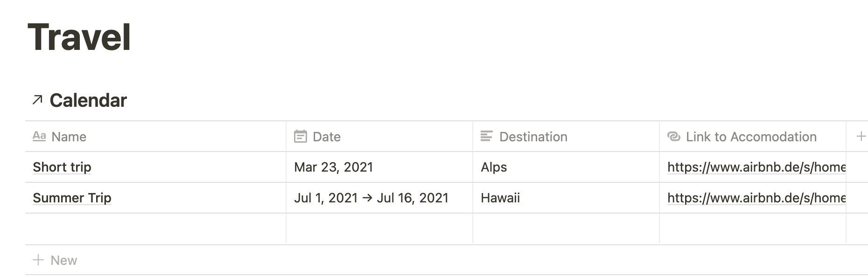Open the Short trip page
This screenshot has height=277, width=868.
pos(62,167)
